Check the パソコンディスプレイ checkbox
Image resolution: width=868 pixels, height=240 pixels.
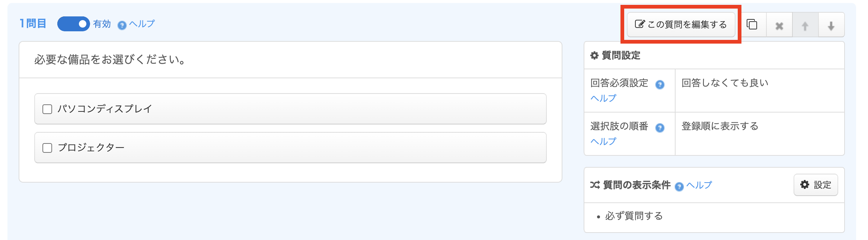(x=47, y=109)
